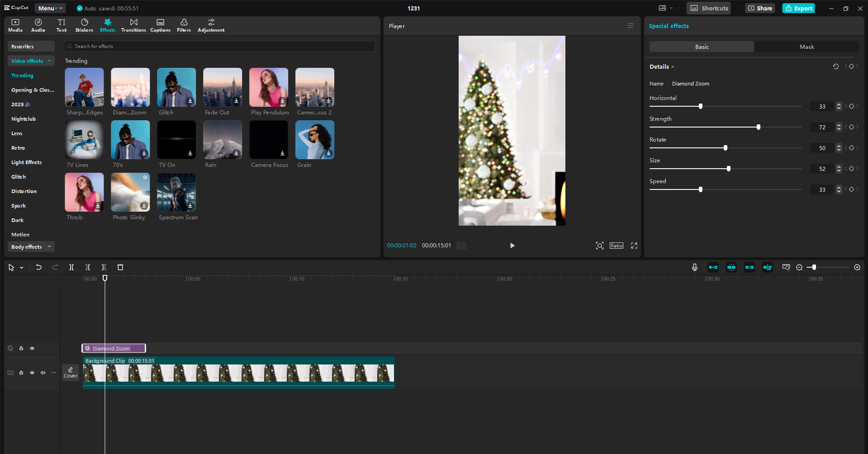This screenshot has height=454, width=868.
Task: Adjust the Horizontal value stepper arrows
Action: [839, 106]
